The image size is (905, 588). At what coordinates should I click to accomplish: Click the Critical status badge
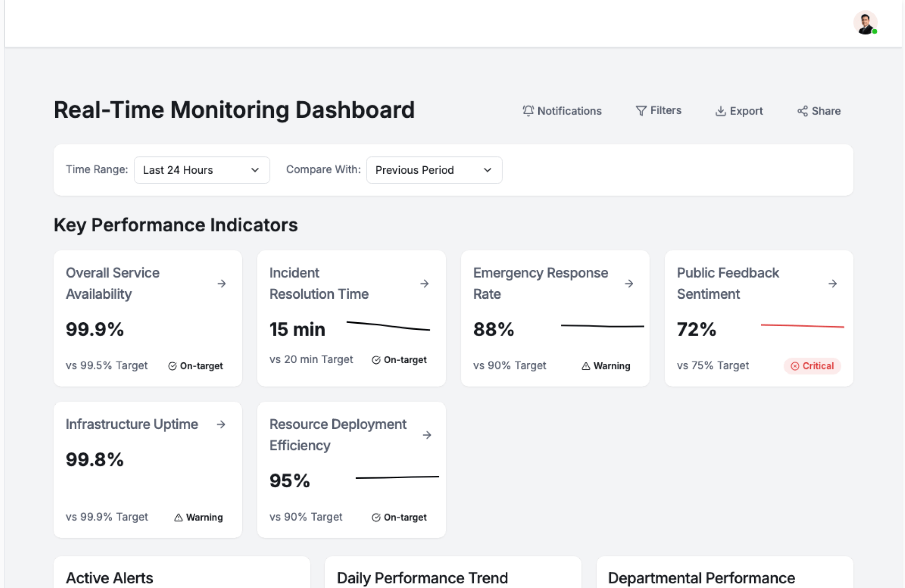click(812, 366)
